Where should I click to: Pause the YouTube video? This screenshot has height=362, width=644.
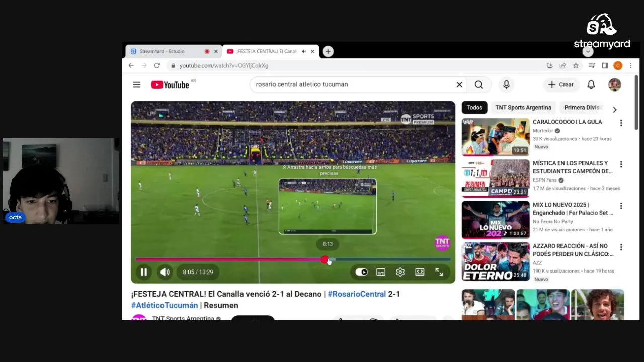pos(143,272)
